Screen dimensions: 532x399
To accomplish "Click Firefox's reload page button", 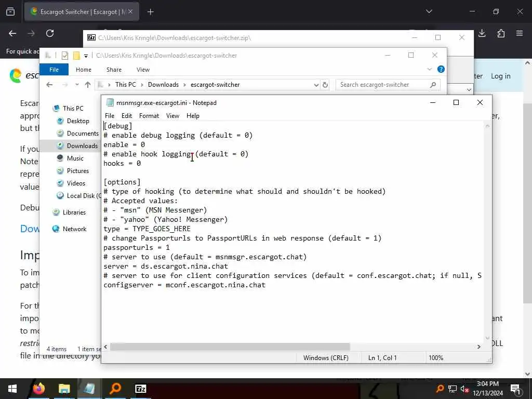I will [50, 33].
